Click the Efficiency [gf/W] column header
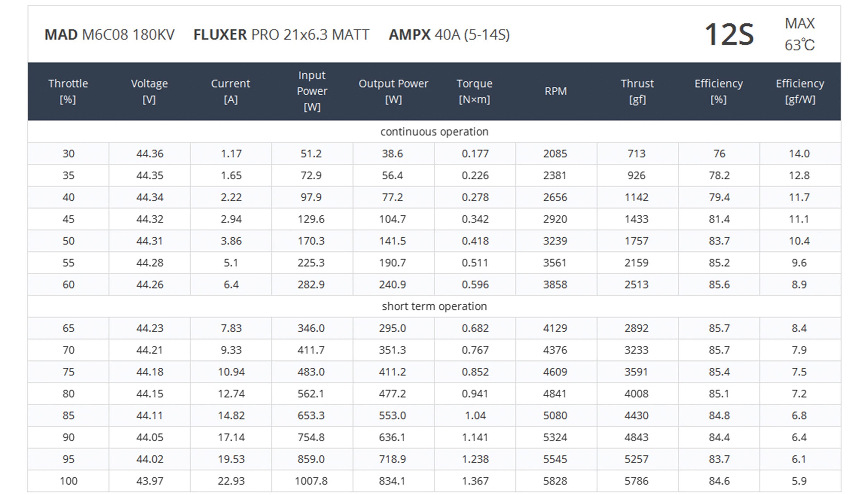 coord(800,91)
